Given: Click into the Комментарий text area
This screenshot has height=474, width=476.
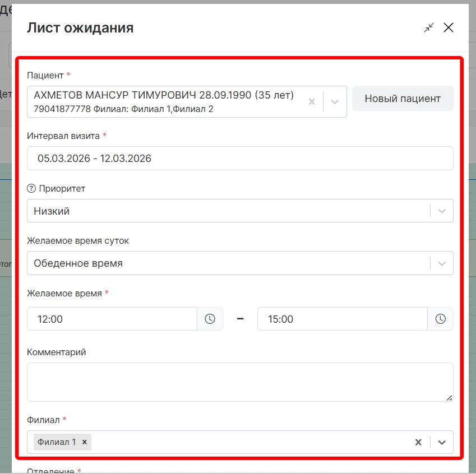Looking at the screenshot, I should [x=240, y=382].
